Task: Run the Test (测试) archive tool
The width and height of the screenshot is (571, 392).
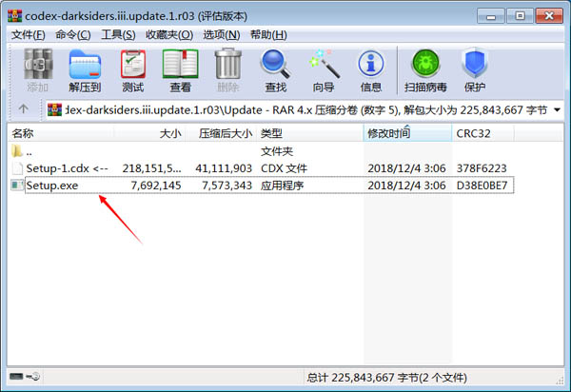Action: [x=133, y=69]
